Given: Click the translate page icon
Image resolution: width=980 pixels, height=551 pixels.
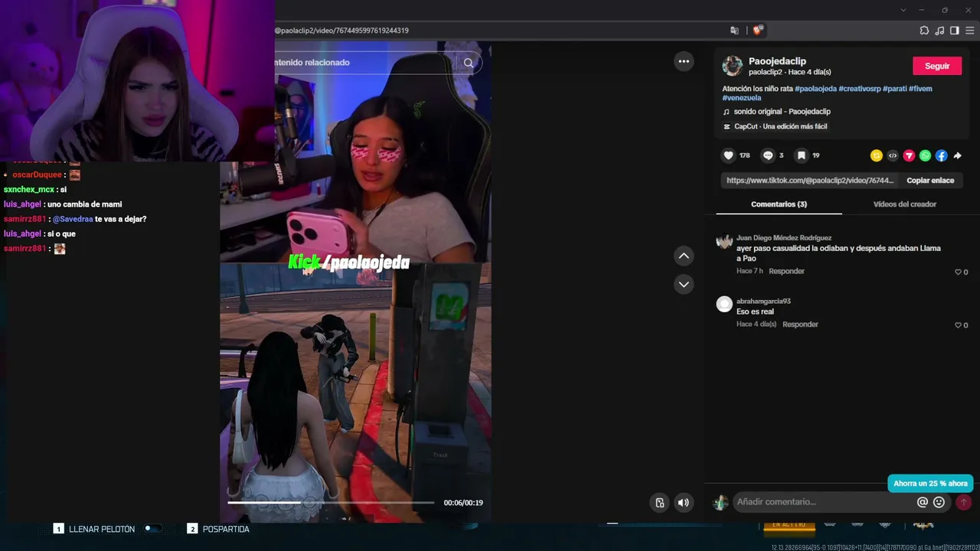Looking at the screenshot, I should (x=734, y=31).
